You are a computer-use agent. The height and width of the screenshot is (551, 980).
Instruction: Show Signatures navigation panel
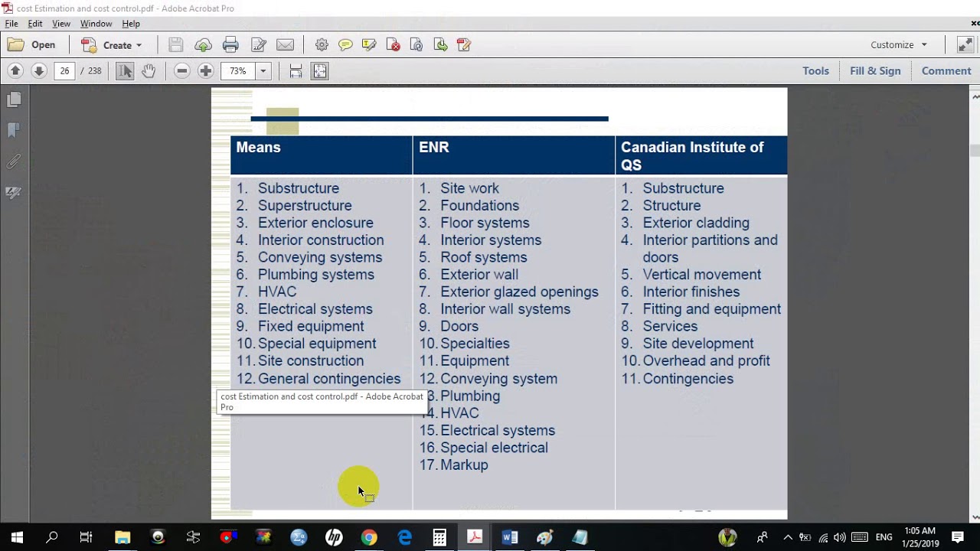tap(14, 193)
